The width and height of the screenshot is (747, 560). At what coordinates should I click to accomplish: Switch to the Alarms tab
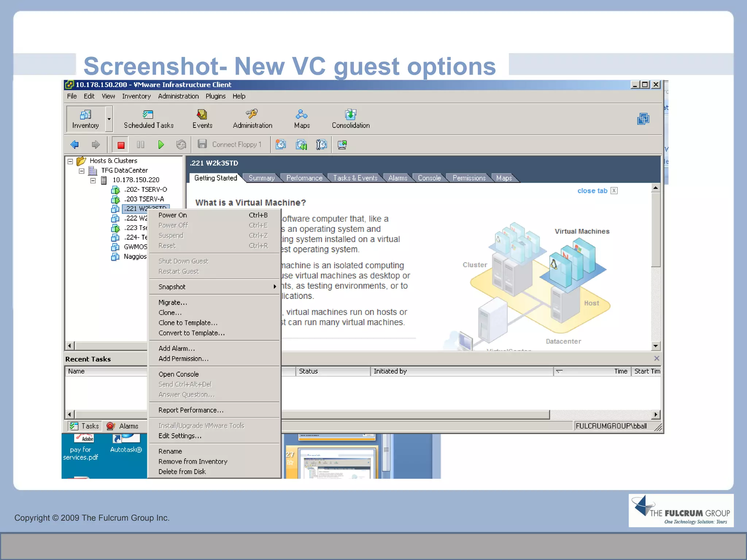(x=398, y=178)
